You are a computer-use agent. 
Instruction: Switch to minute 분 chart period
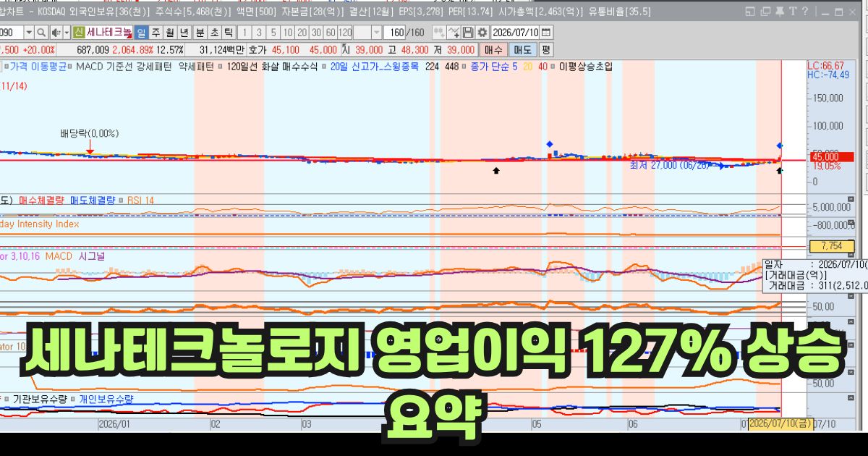(200, 33)
